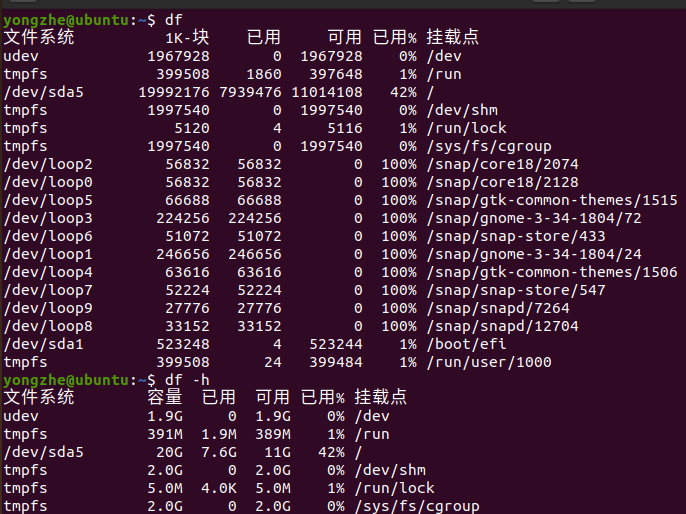Click the /snap/snapd/12704 mount path
The height and width of the screenshot is (514, 686).
tap(502, 326)
